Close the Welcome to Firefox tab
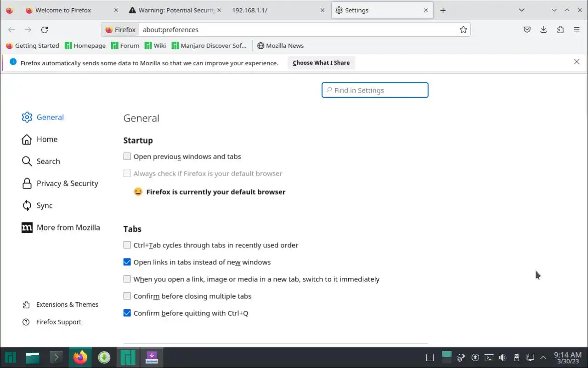 (116, 10)
